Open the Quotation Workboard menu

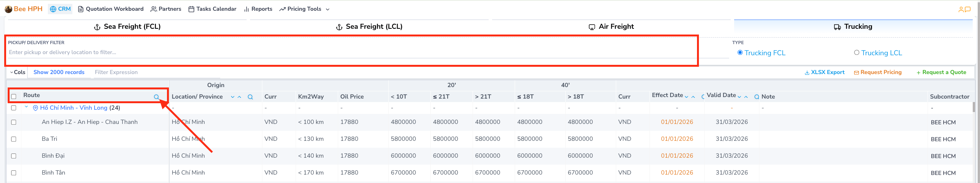pyautogui.click(x=111, y=9)
